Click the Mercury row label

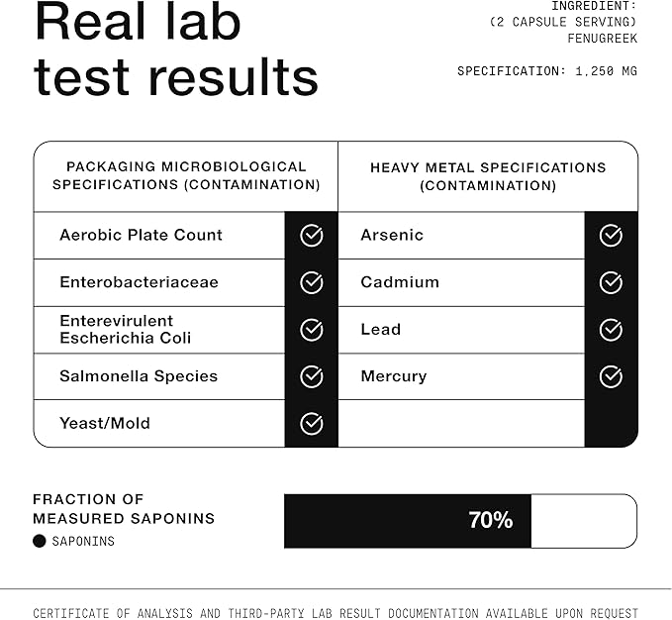394,376
